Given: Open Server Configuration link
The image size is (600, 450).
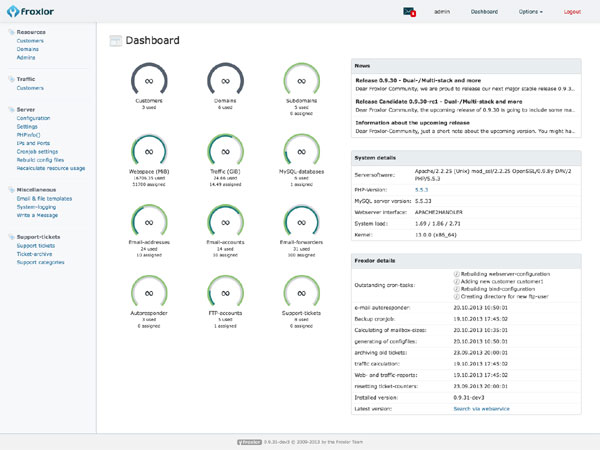Looking at the screenshot, I should pyautogui.click(x=33, y=118).
